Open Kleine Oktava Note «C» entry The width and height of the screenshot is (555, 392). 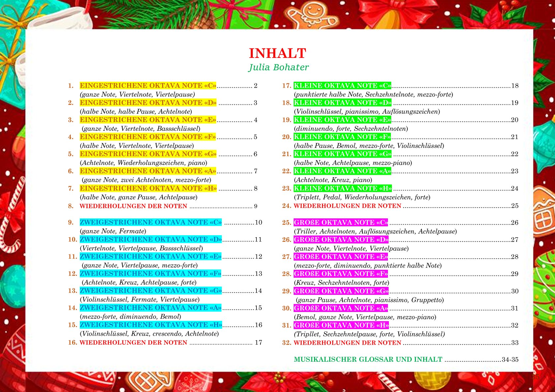pos(342,86)
